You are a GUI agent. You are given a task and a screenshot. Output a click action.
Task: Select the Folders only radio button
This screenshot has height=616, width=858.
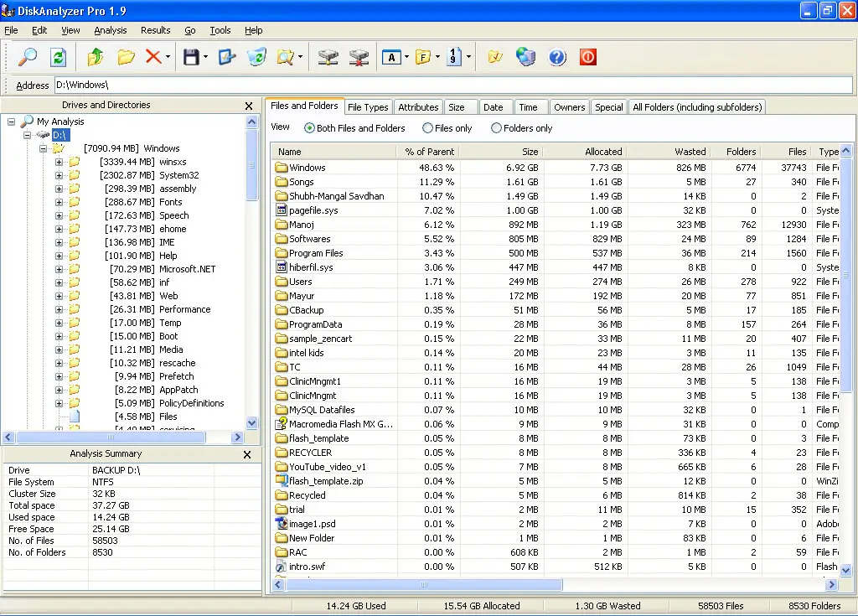coord(496,128)
